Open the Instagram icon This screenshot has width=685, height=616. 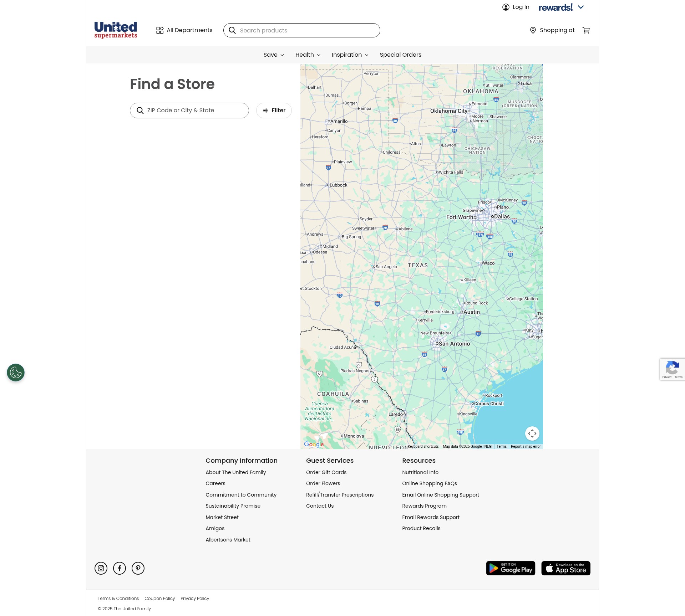coord(101,568)
